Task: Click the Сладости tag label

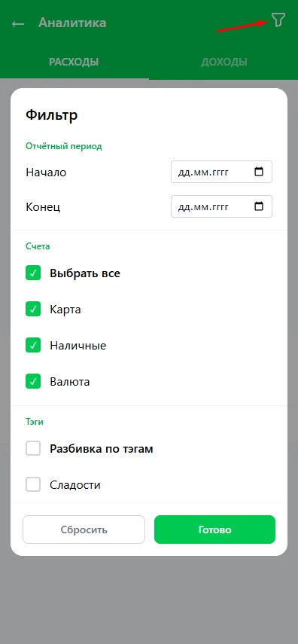Action: (75, 485)
